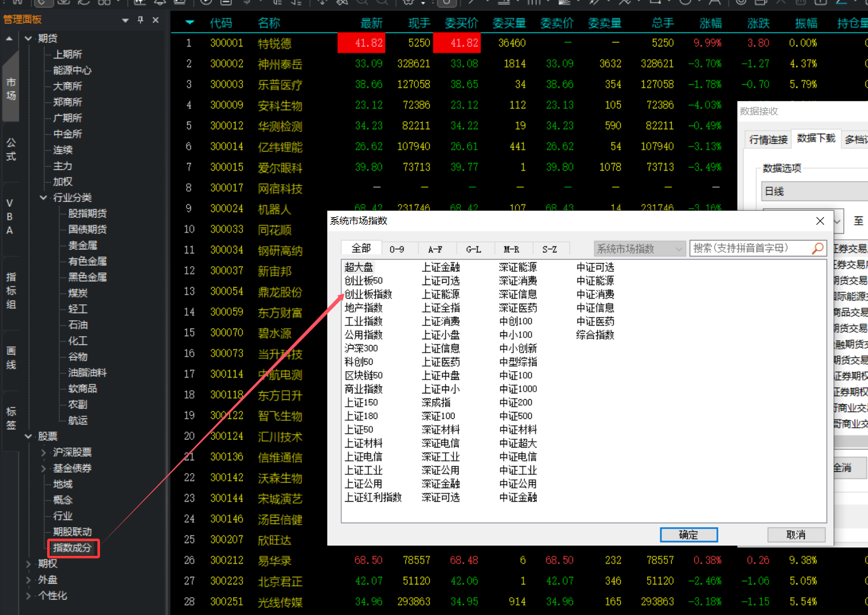Viewport: 868px width, 615px height.
Task: Choose 上证红利指数 from index list
Action: 373,497
